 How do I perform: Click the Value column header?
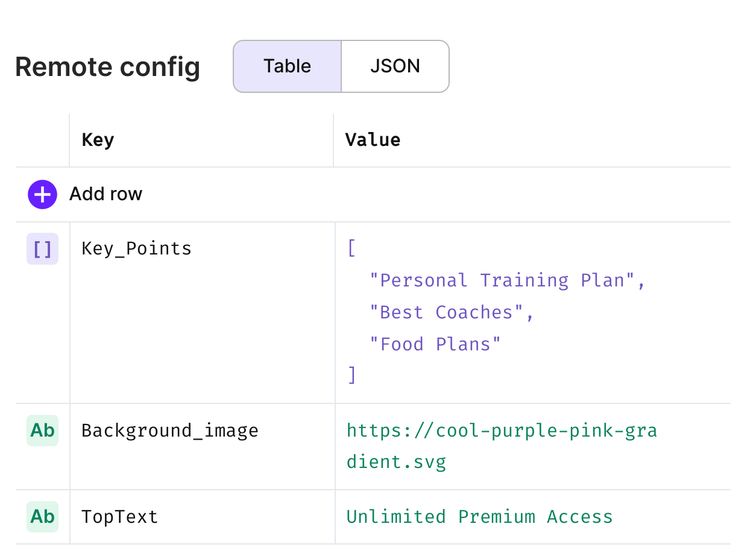[x=373, y=140]
